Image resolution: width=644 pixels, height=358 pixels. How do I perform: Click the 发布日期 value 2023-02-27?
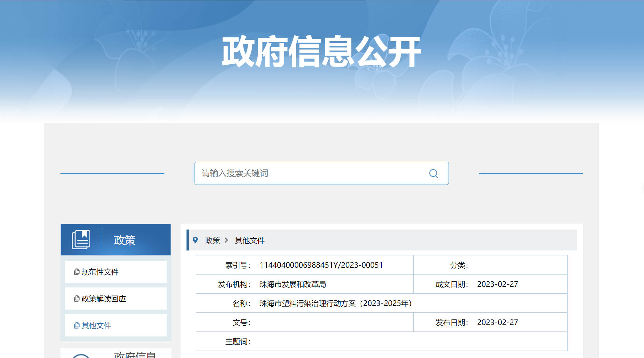[x=497, y=322]
